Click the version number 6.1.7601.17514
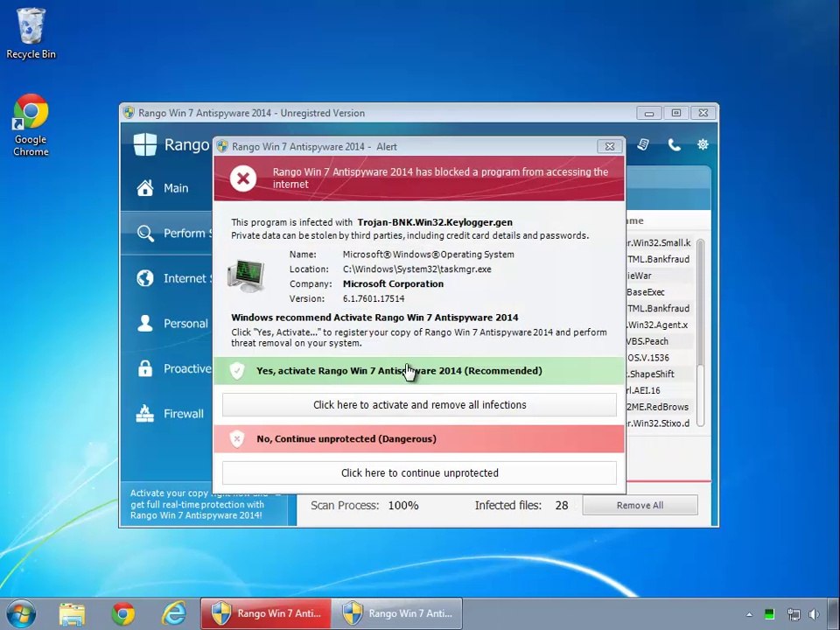 point(374,299)
